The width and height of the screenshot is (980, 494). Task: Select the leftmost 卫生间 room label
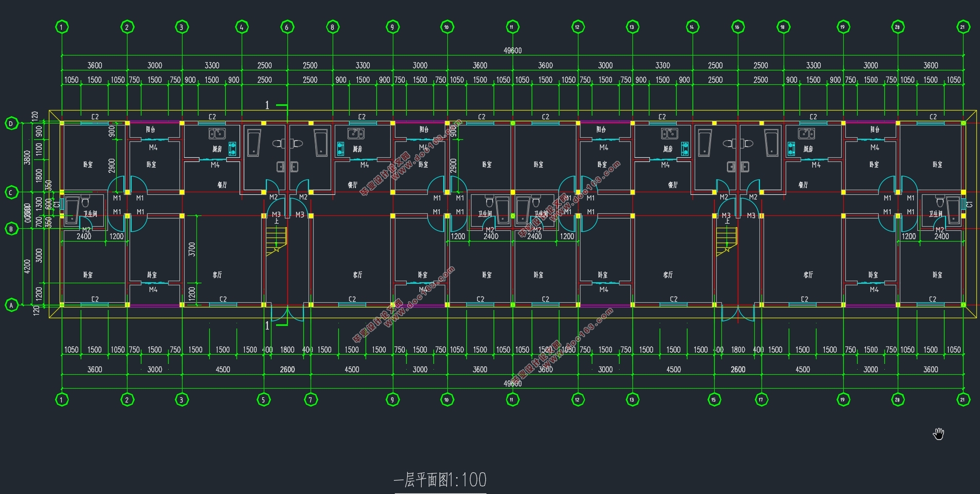(90, 214)
